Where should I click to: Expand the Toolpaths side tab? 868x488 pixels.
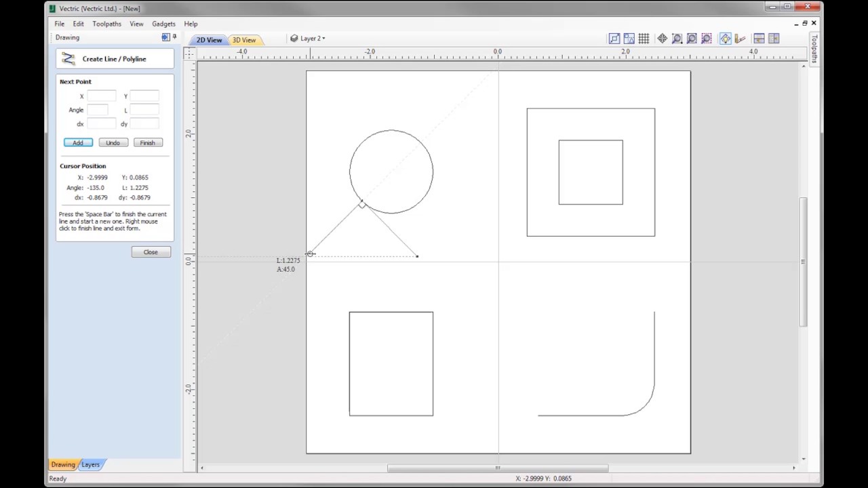pos(814,49)
